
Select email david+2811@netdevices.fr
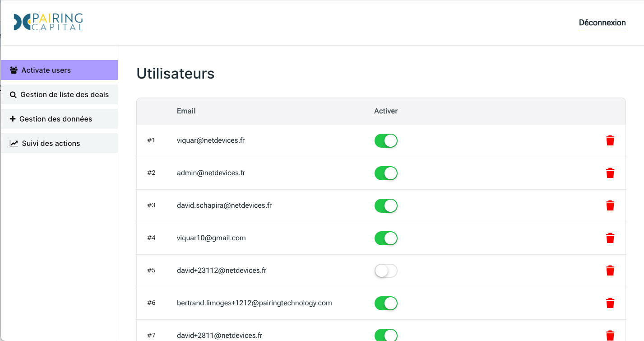[220, 336]
